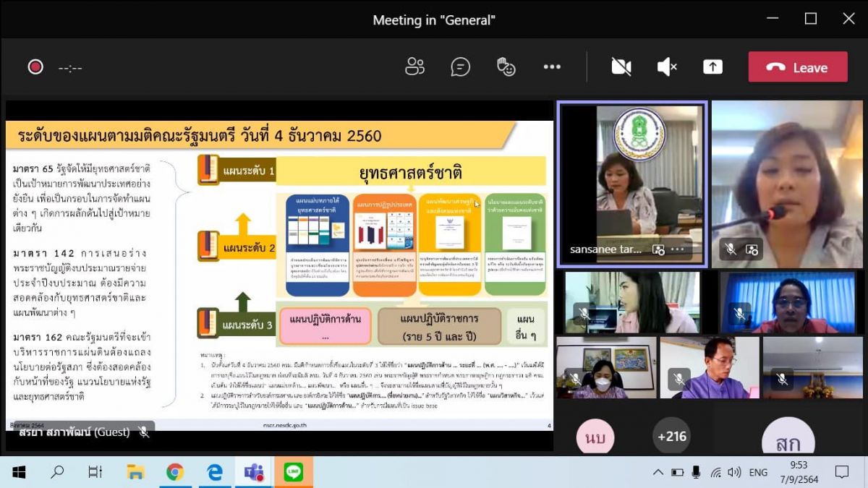This screenshot has height=488, width=868.
Task: Click the แผนอื่น ๆ box on the slide
Action: pyautogui.click(x=527, y=325)
